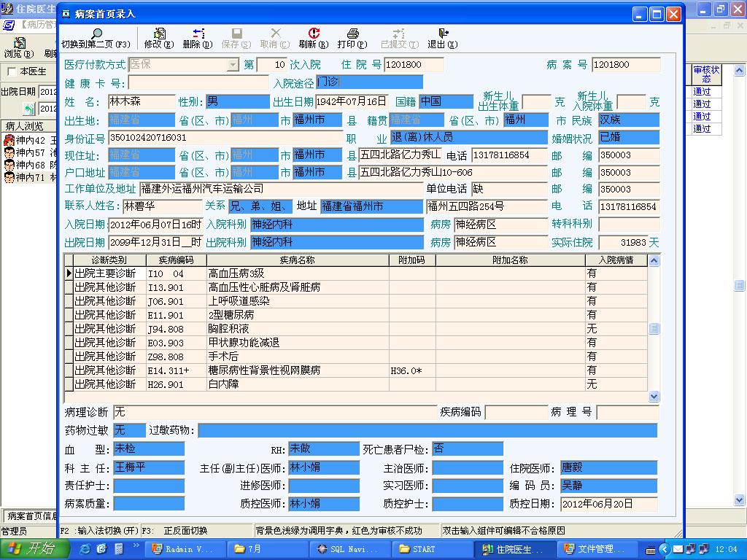Select diagnosis row 胸腔积液
Image resolution: width=747 pixels, height=560 pixels.
pyautogui.click(x=355, y=329)
